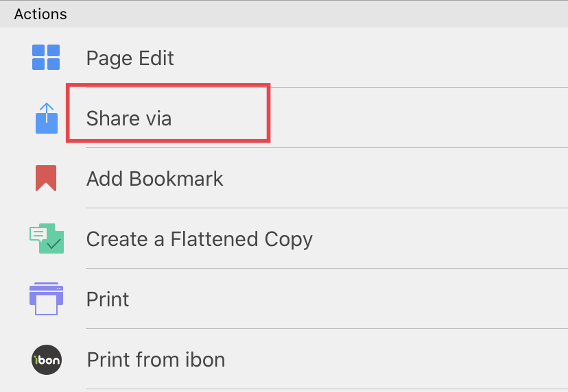Click the word ibon in Print from ibon
The image size is (568, 392).
tap(205, 360)
